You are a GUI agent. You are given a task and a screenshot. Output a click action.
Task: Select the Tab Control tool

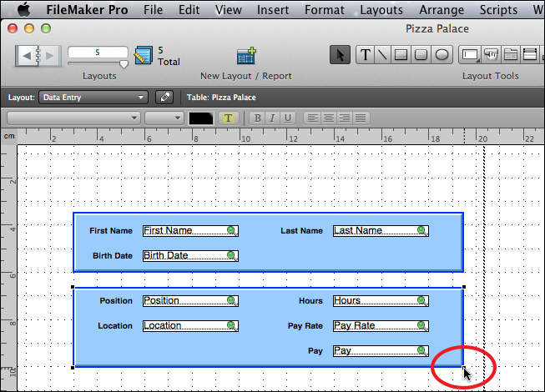point(510,55)
